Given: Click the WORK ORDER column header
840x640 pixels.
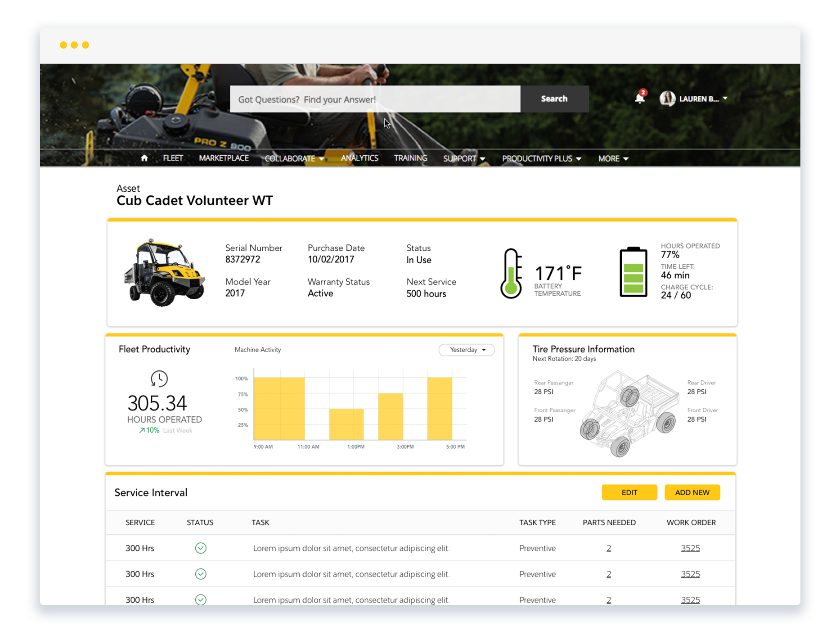Looking at the screenshot, I should click(x=691, y=523).
